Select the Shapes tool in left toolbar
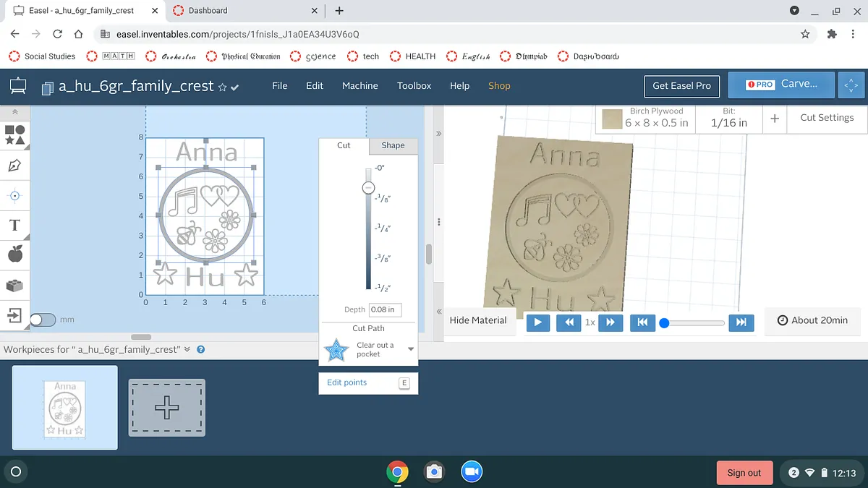This screenshot has height=488, width=868. (15, 134)
